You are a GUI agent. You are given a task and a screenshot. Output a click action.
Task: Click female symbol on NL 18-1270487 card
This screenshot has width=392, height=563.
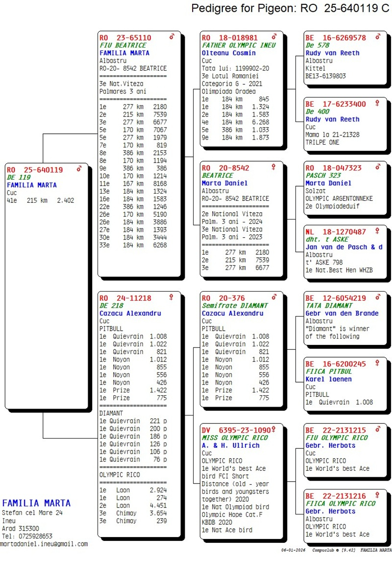[377, 231]
